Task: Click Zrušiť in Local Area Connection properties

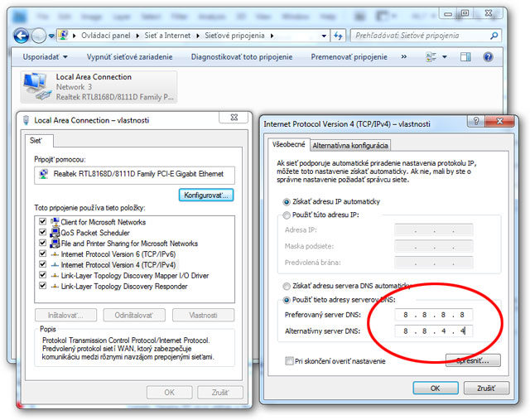Action: click(x=220, y=393)
